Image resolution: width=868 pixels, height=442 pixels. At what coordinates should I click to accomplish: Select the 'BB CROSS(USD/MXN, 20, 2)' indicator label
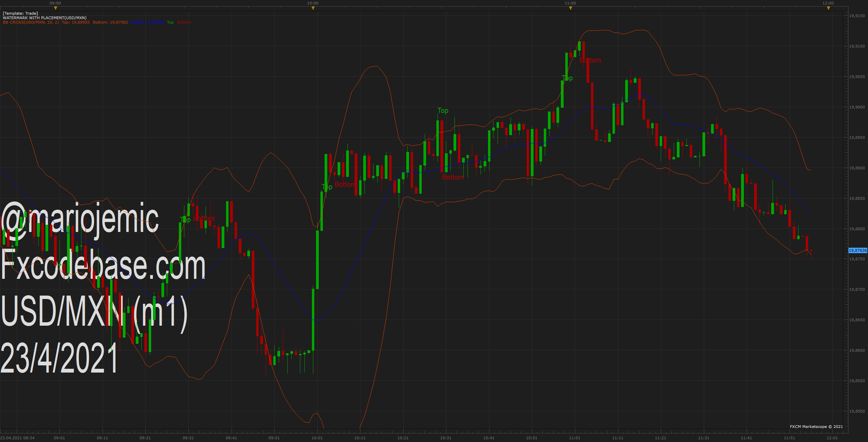(31, 22)
